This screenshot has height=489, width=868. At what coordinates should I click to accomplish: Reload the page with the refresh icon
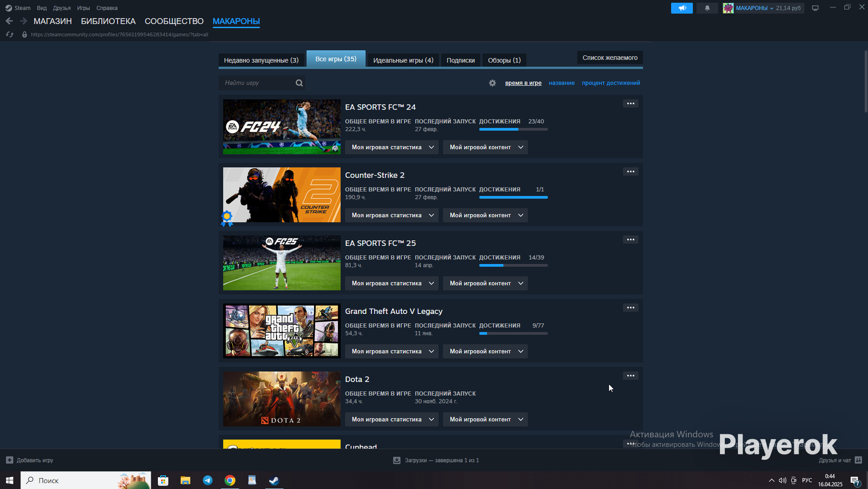tap(9, 35)
